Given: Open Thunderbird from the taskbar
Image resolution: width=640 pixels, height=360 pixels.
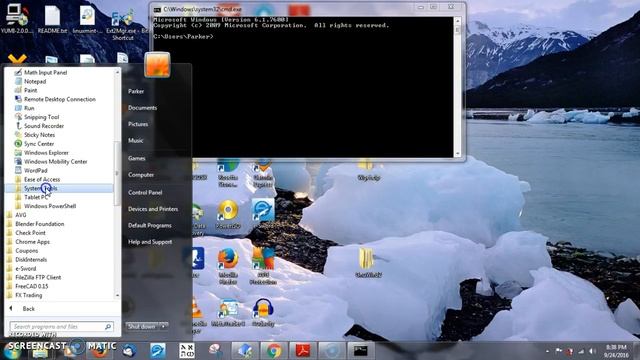Looking at the screenshot, I should [129, 351].
